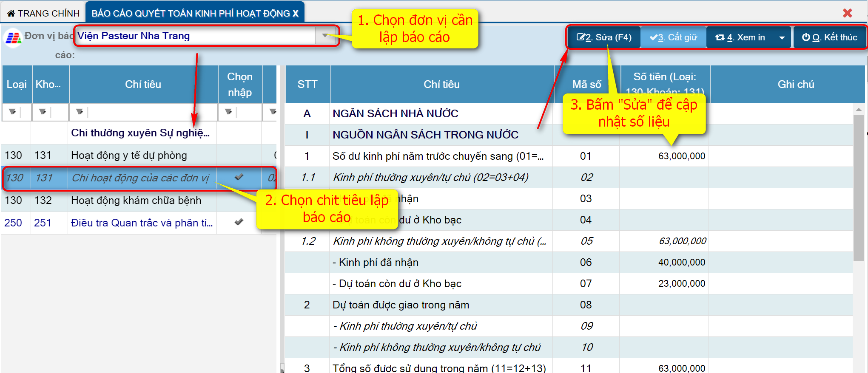Click the app logo beside Đơn vị báo cáo
The height and width of the screenshot is (373, 868).
[13, 38]
